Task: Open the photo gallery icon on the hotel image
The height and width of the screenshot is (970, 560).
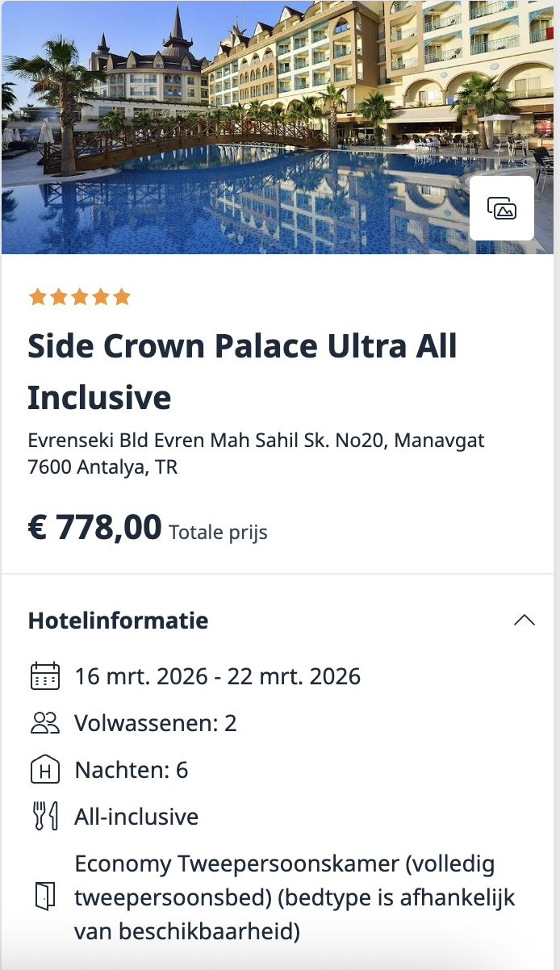Action: tap(501, 208)
